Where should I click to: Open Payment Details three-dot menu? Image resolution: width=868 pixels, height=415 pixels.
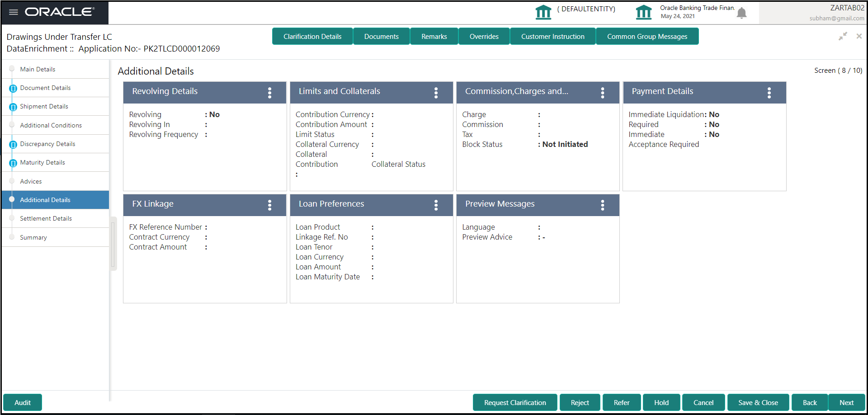(x=769, y=93)
